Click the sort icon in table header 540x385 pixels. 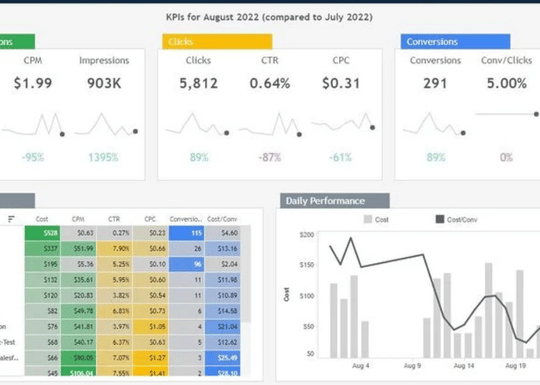coord(11,219)
